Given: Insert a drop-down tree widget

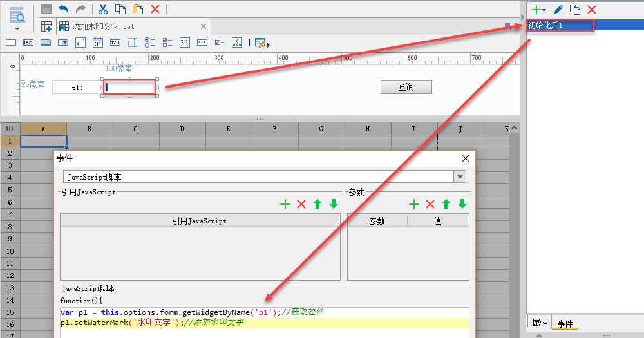Looking at the screenshot, I should click(x=132, y=42).
